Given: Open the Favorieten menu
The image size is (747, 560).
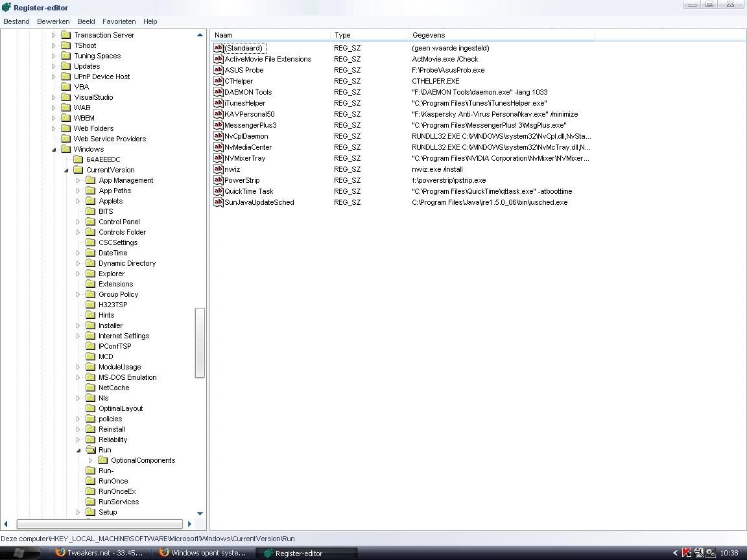Looking at the screenshot, I should (119, 21).
